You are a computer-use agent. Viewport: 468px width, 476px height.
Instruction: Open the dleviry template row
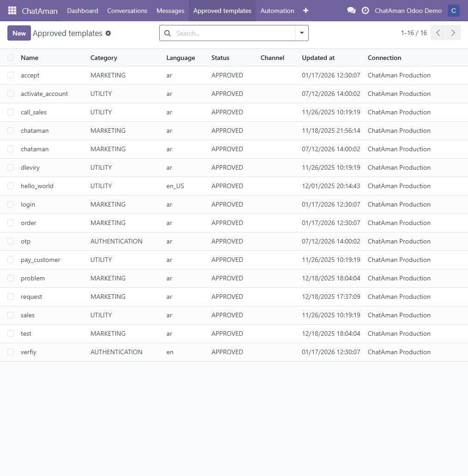click(234, 167)
